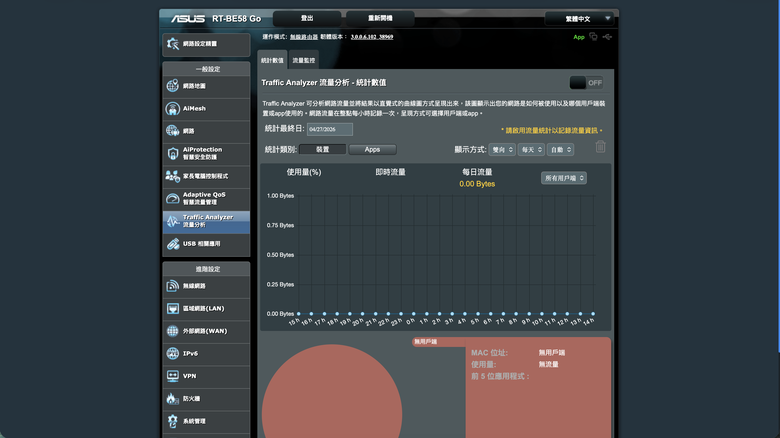
Task: Open the 每天 interval dropdown
Action: (x=531, y=150)
